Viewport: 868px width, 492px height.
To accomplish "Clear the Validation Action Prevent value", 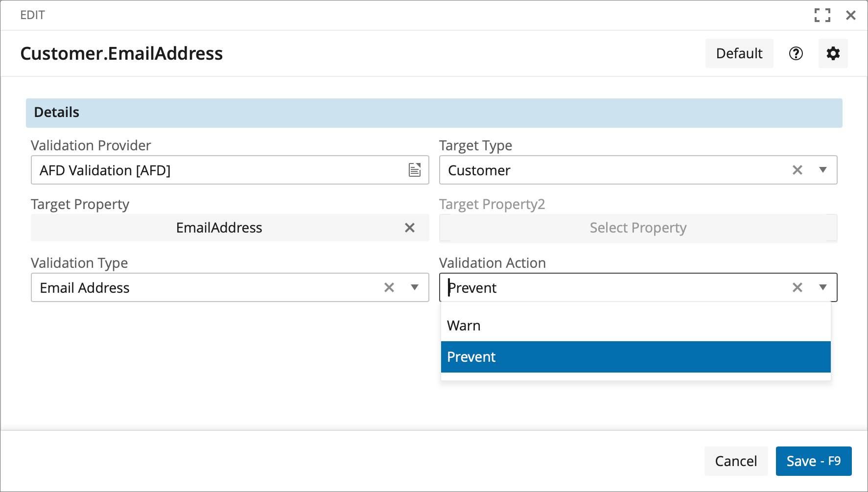I will 797,287.
